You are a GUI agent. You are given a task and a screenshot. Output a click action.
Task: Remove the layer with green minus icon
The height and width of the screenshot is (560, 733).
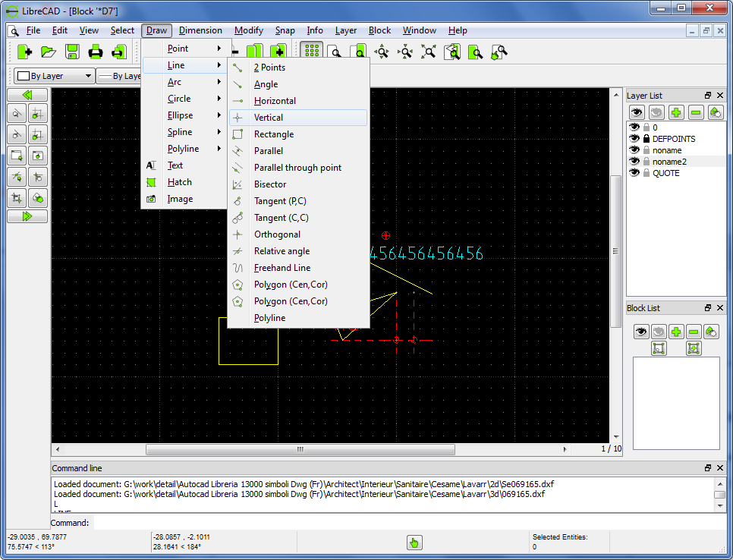(696, 112)
